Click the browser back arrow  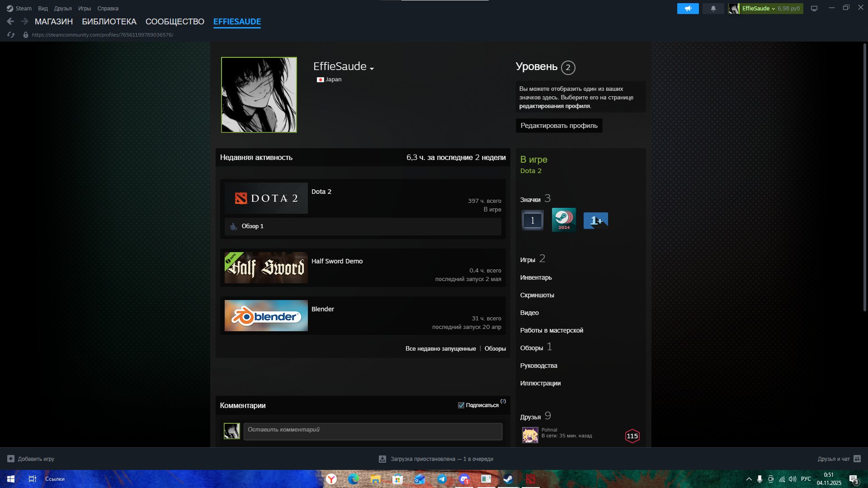pyautogui.click(x=10, y=21)
